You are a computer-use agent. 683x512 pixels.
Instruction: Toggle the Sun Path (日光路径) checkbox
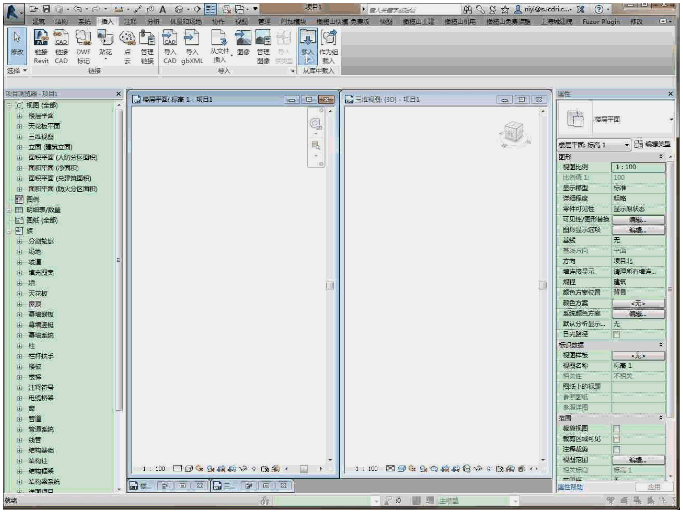pos(616,334)
